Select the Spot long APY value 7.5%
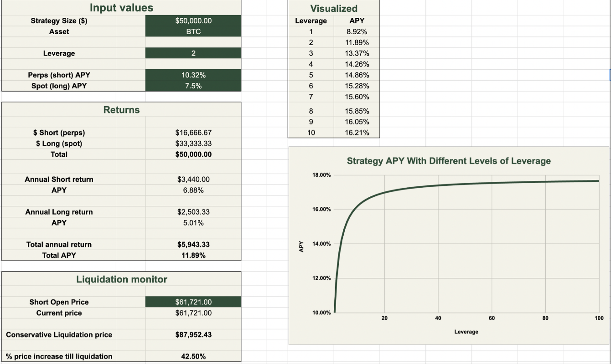This screenshot has height=364, width=611. pos(193,86)
